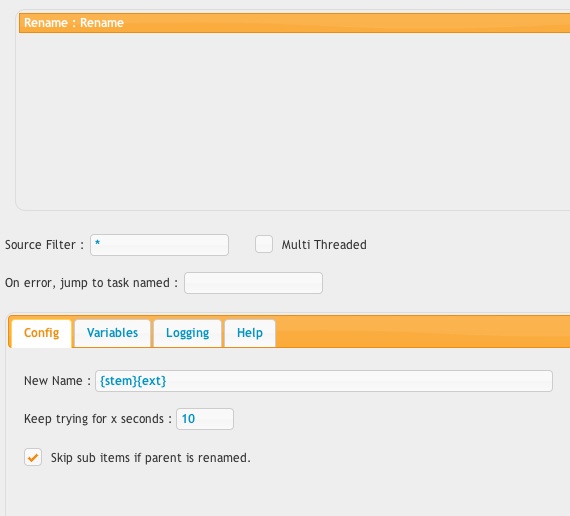Click the value 10 in seconds field
The height and width of the screenshot is (516, 570).
click(x=188, y=419)
